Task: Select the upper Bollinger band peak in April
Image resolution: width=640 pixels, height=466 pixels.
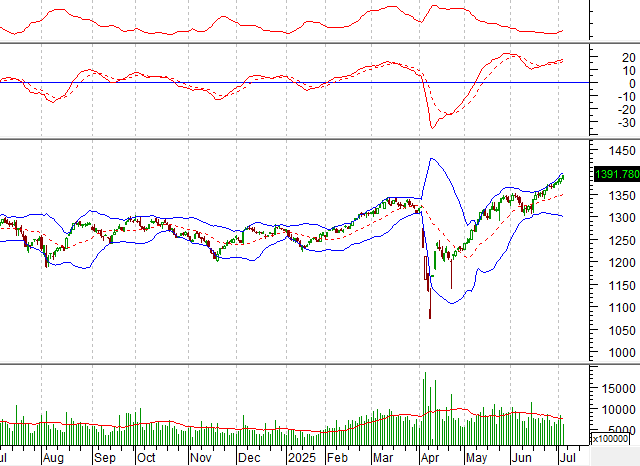Action: [433, 158]
